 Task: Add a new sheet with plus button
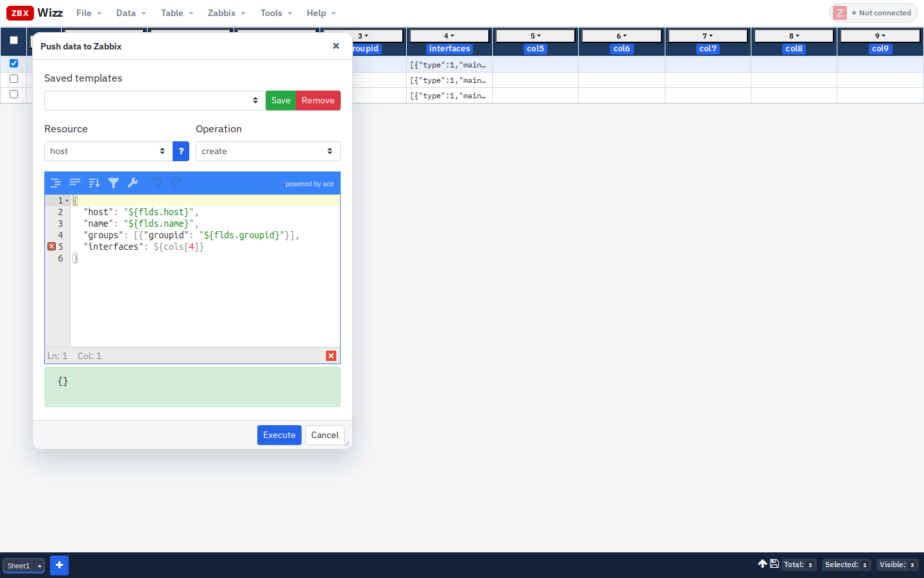tap(59, 565)
